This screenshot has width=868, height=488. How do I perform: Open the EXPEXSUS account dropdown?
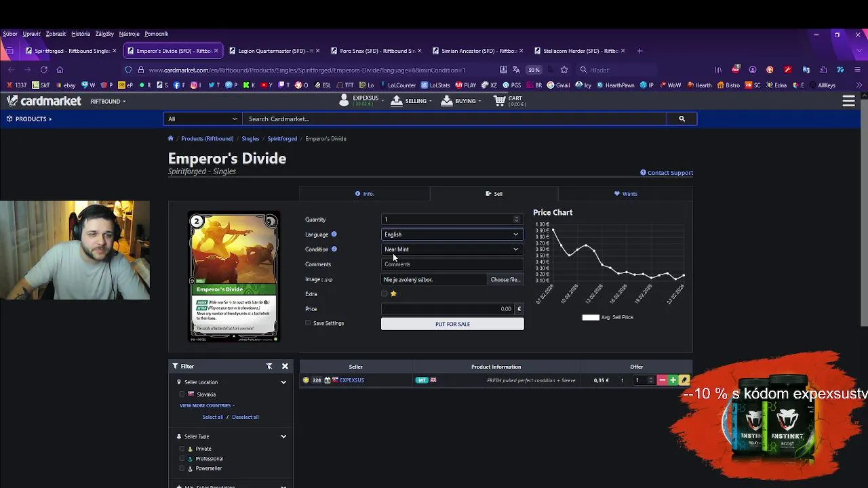pos(361,101)
